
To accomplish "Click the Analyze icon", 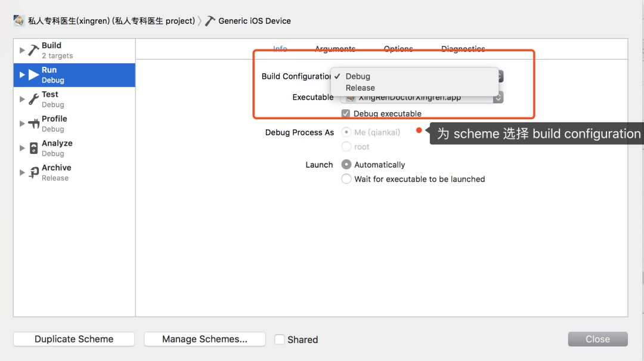I will tap(33, 148).
